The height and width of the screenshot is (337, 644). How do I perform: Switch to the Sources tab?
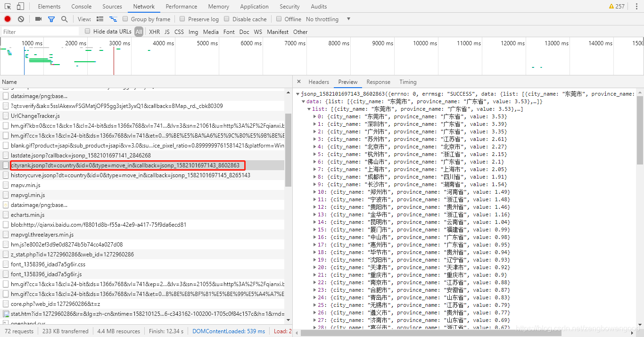(112, 7)
